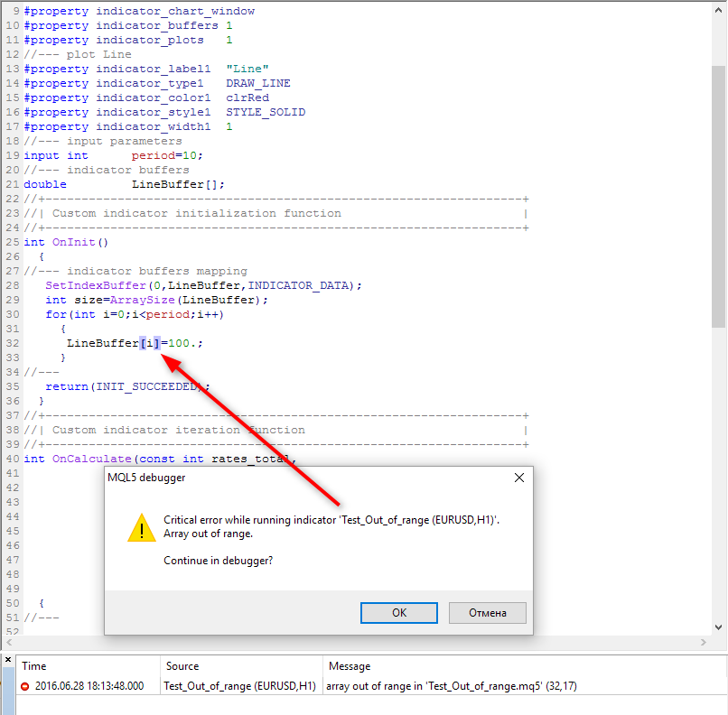Click indicator_width1 on line 17
728x715 pixels.
[154, 126]
